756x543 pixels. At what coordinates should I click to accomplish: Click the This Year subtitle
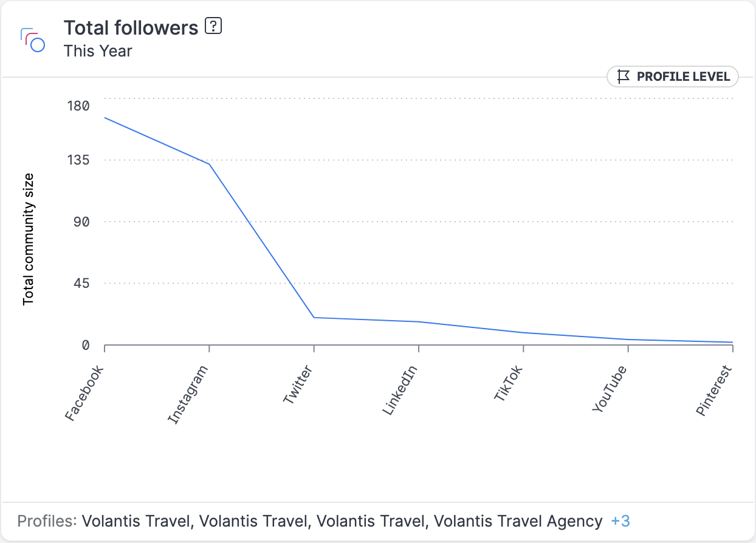[x=98, y=51]
